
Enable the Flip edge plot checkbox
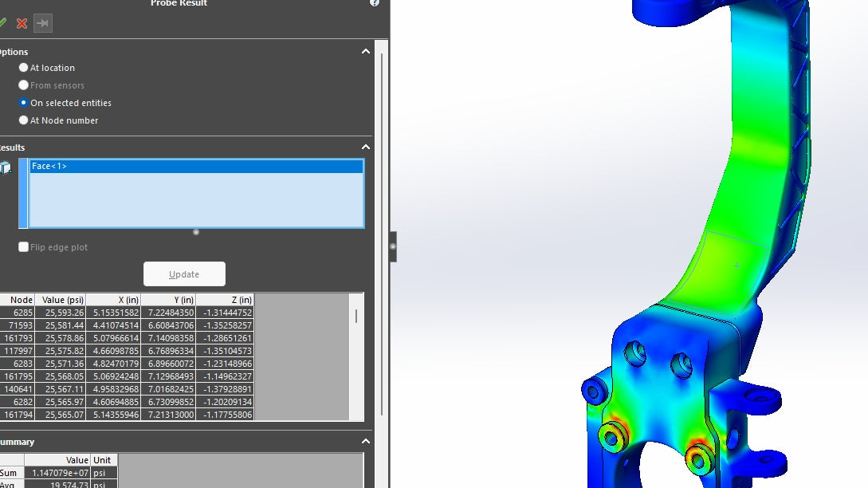click(23, 247)
